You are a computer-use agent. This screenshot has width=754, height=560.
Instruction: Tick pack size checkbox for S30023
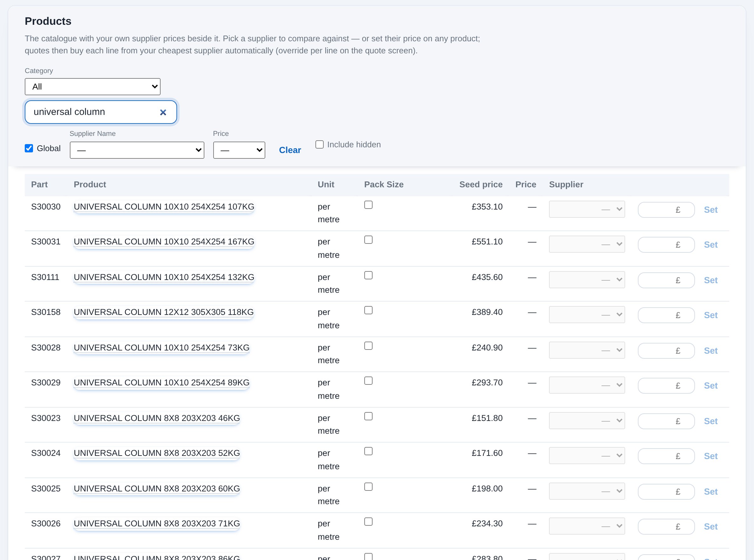pos(368,416)
